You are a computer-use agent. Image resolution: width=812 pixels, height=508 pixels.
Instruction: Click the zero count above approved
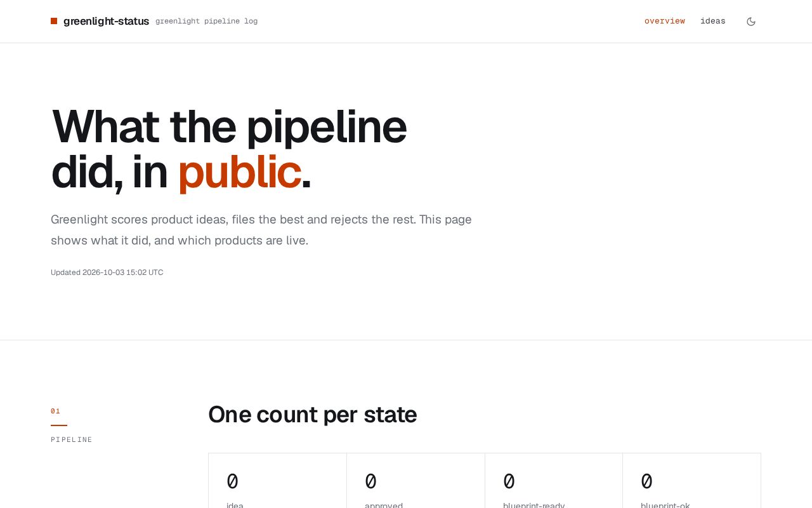click(371, 481)
